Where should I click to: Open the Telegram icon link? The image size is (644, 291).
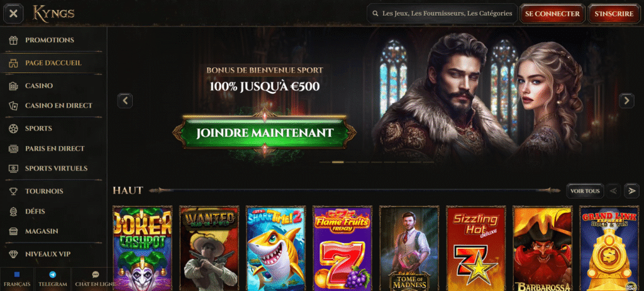(x=53, y=275)
